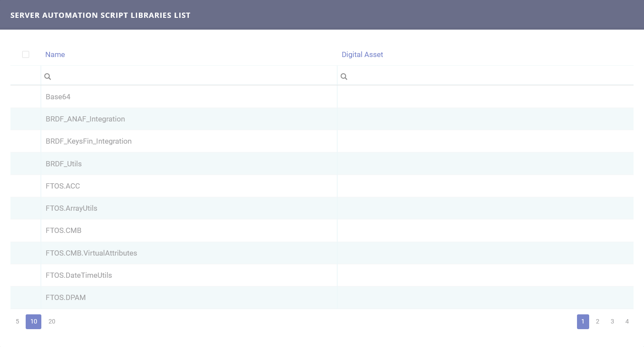Sort the list by the Name column
The width and height of the screenshot is (644, 347).
[55, 54]
